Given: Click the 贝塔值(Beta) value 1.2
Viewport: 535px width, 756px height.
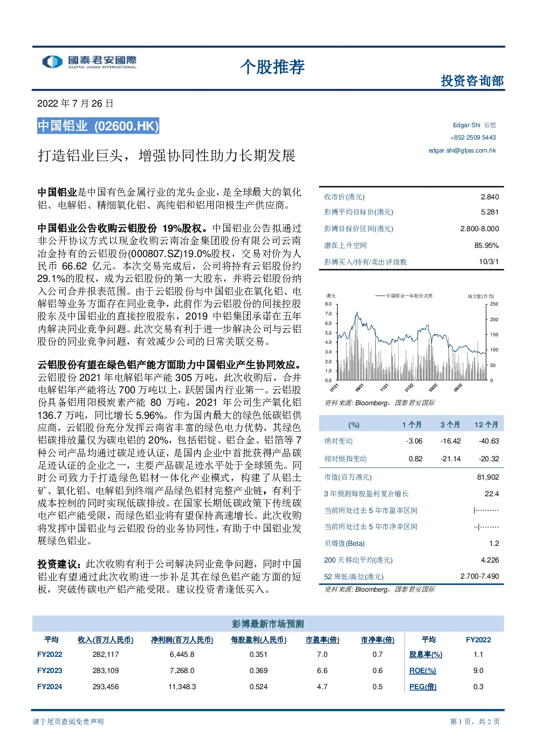Looking at the screenshot, I should pyautogui.click(x=494, y=544).
